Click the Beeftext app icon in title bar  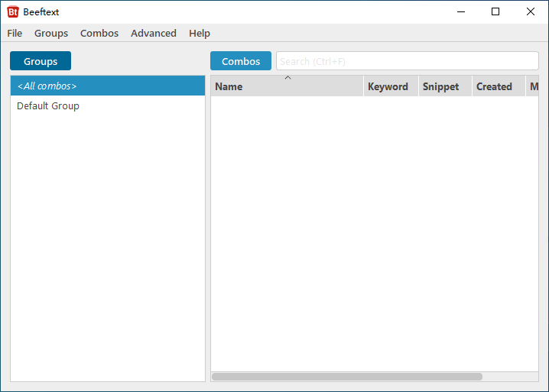13,11
